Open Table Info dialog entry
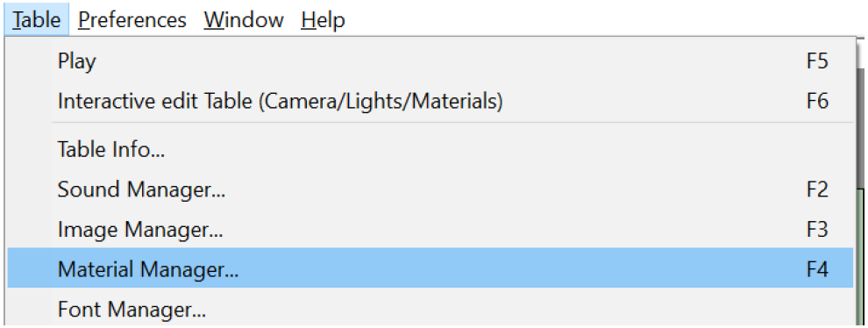 pyautogui.click(x=430, y=150)
